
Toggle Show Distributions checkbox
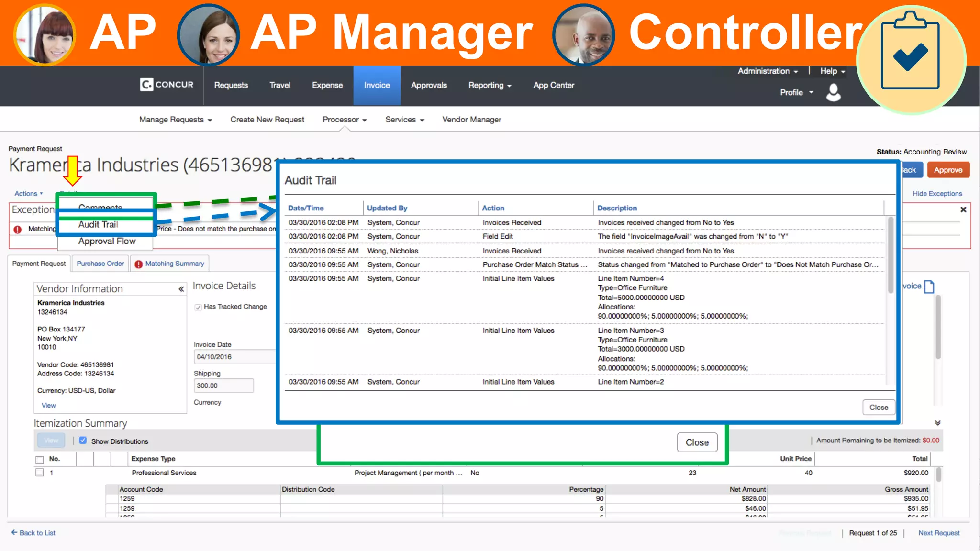point(83,441)
